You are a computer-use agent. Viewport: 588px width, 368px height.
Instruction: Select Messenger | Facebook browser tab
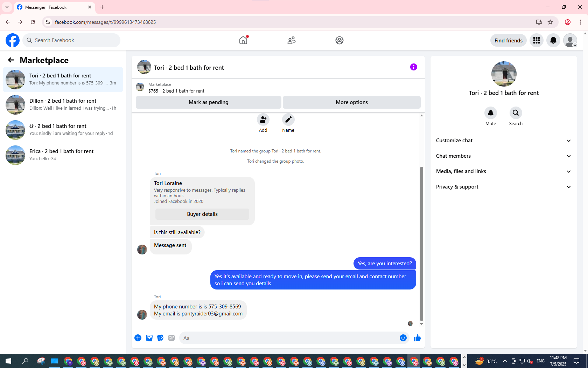tap(54, 7)
